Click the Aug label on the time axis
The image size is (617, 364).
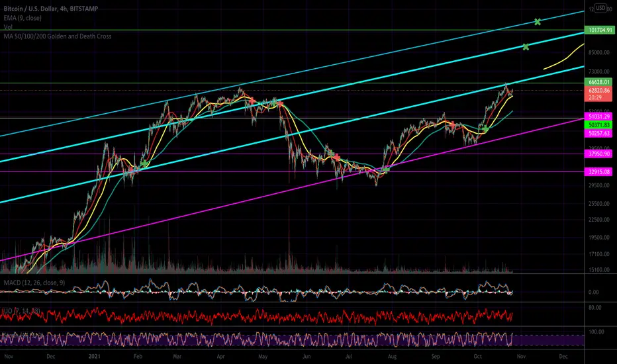(392, 357)
